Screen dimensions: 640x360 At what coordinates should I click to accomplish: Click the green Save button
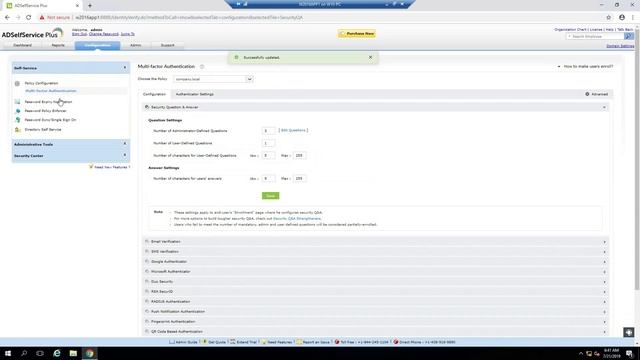tap(270, 196)
